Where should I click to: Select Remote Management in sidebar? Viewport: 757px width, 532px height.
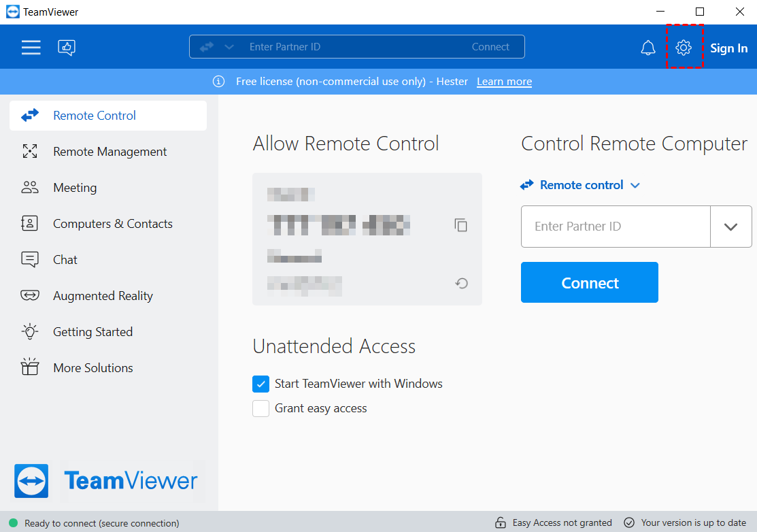point(110,152)
